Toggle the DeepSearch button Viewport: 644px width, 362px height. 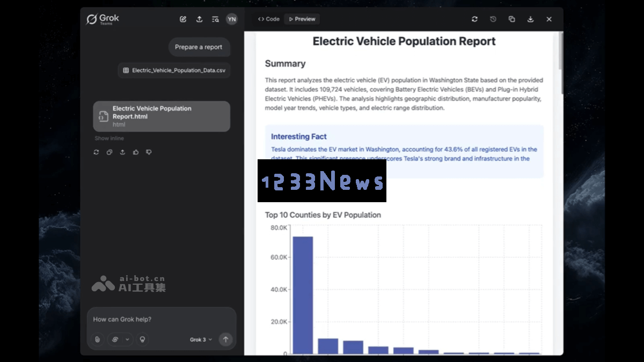click(115, 339)
